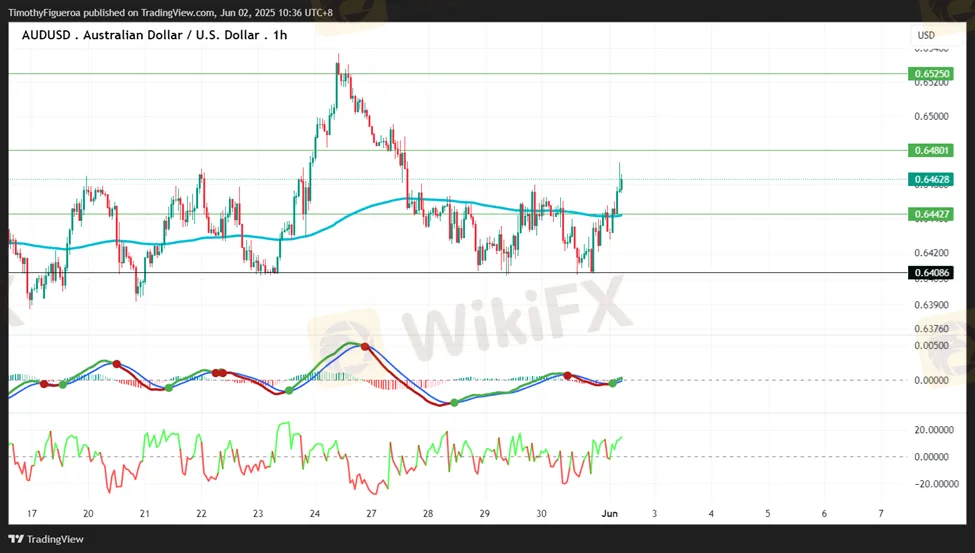975x553 pixels.
Task: Click the USD currency label
Action: click(x=926, y=36)
